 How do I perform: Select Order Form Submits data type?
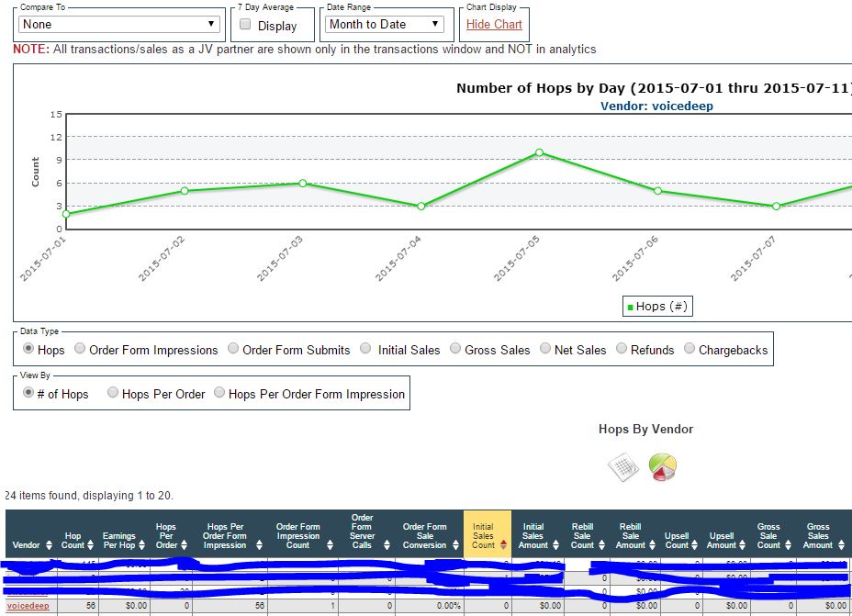click(x=233, y=349)
